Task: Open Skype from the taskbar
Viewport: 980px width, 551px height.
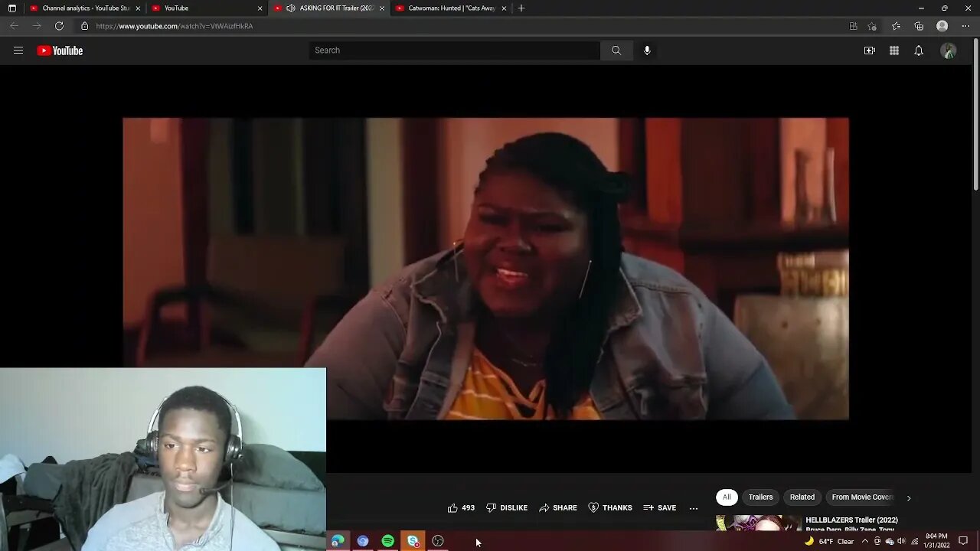Action: (x=413, y=541)
